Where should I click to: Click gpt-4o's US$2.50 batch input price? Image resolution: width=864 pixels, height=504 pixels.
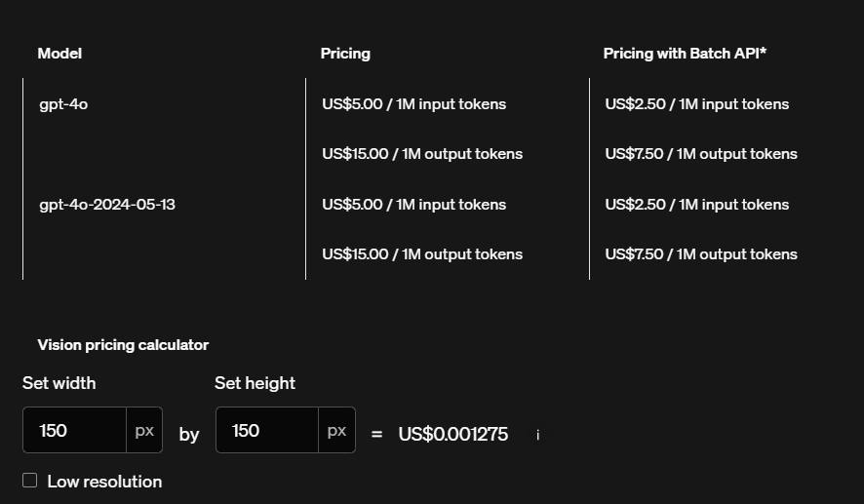696,104
